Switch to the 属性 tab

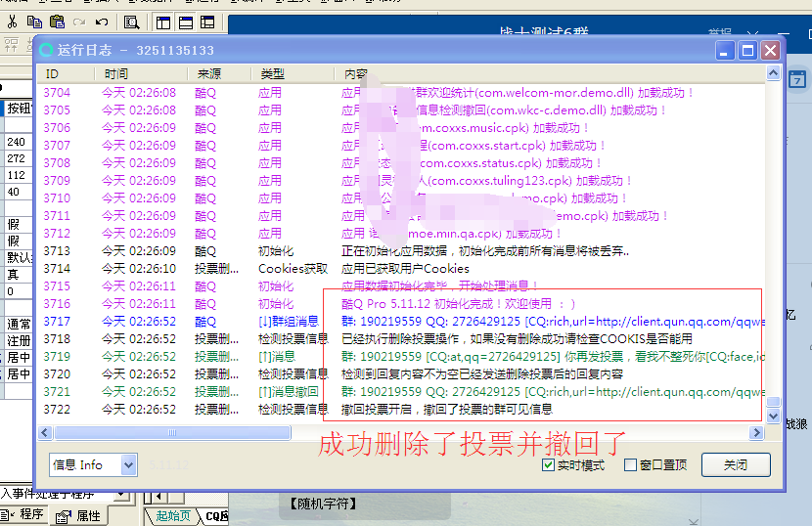tap(80, 515)
